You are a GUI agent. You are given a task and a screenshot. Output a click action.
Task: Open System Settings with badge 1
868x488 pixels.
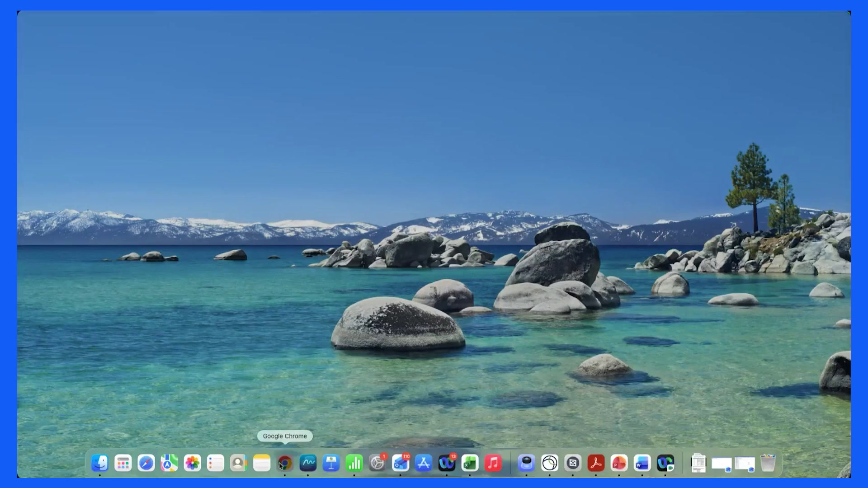377,463
